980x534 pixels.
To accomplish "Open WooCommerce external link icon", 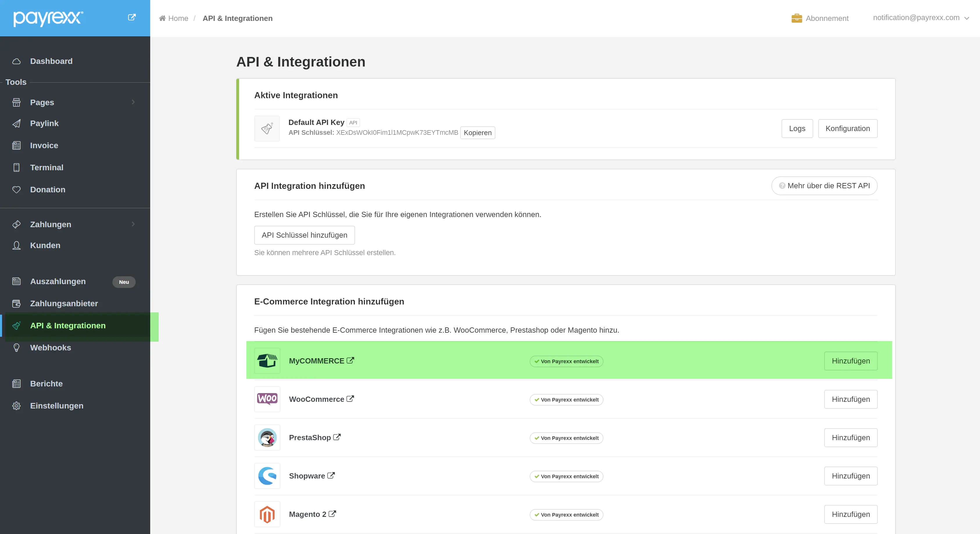I will click(x=350, y=399).
